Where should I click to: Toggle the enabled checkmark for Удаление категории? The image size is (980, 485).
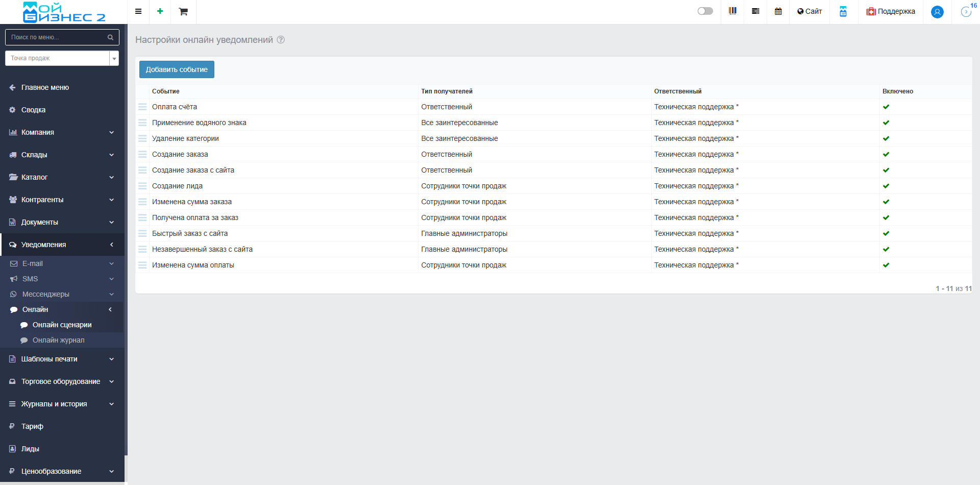(886, 138)
